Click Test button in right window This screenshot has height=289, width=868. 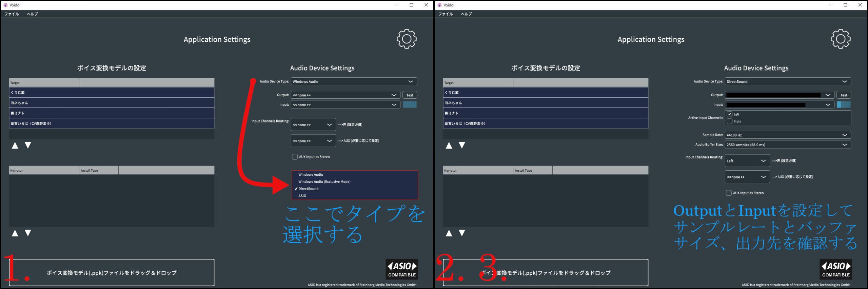tap(844, 95)
